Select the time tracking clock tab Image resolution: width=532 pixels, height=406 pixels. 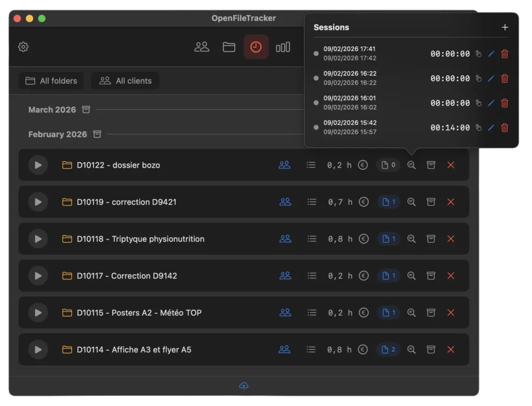click(x=256, y=47)
